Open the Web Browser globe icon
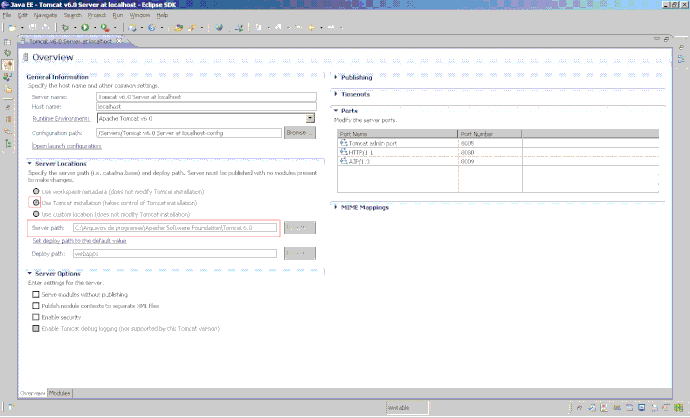This screenshot has width=690, height=418. 219,27
